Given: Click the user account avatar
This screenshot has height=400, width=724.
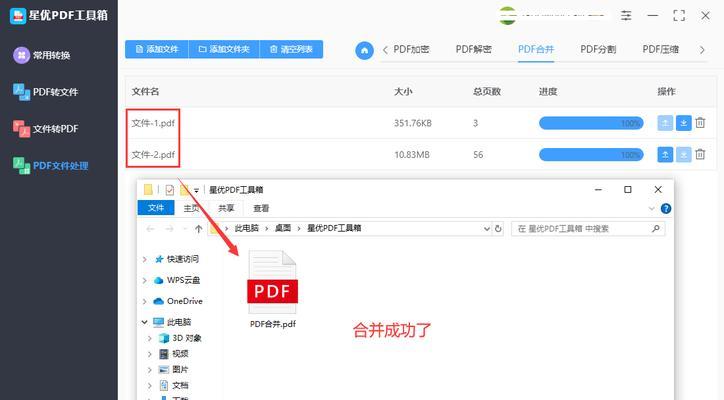Looking at the screenshot, I should (507, 16).
